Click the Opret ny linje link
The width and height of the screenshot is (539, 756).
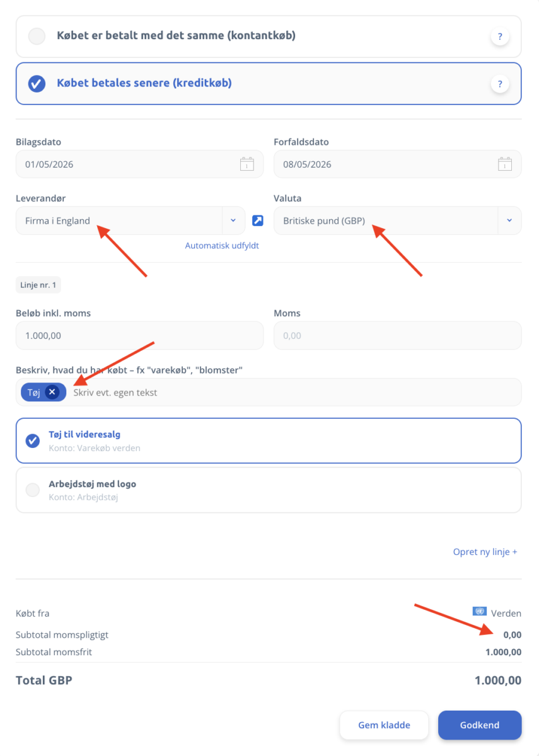click(485, 552)
